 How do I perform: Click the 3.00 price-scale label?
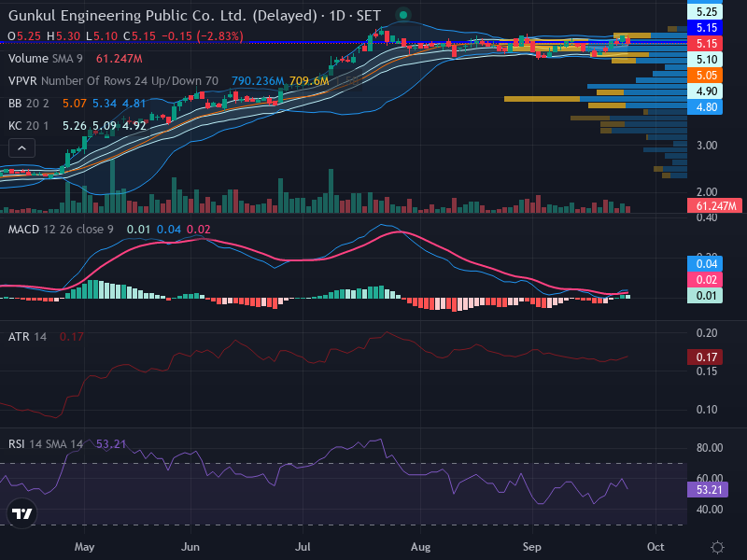click(x=707, y=146)
